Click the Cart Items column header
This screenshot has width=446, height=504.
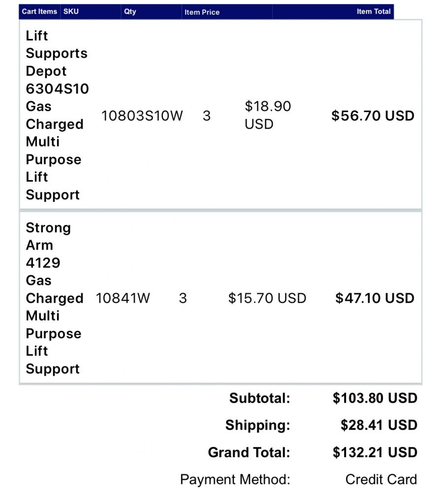[x=39, y=12]
